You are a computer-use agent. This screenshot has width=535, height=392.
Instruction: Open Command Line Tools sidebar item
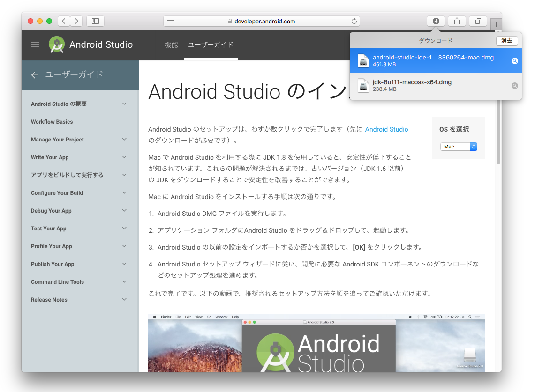57,282
